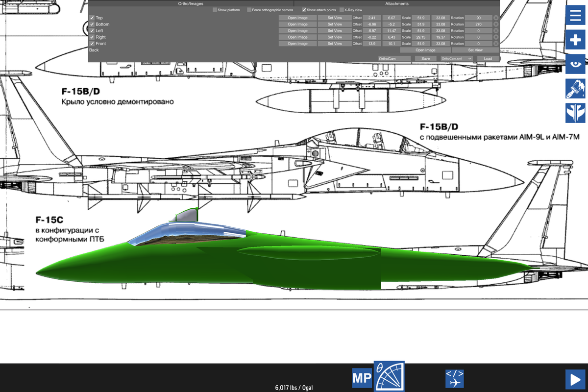The width and height of the screenshot is (588, 392).
Task: Open the eye view options
Action: click(574, 64)
